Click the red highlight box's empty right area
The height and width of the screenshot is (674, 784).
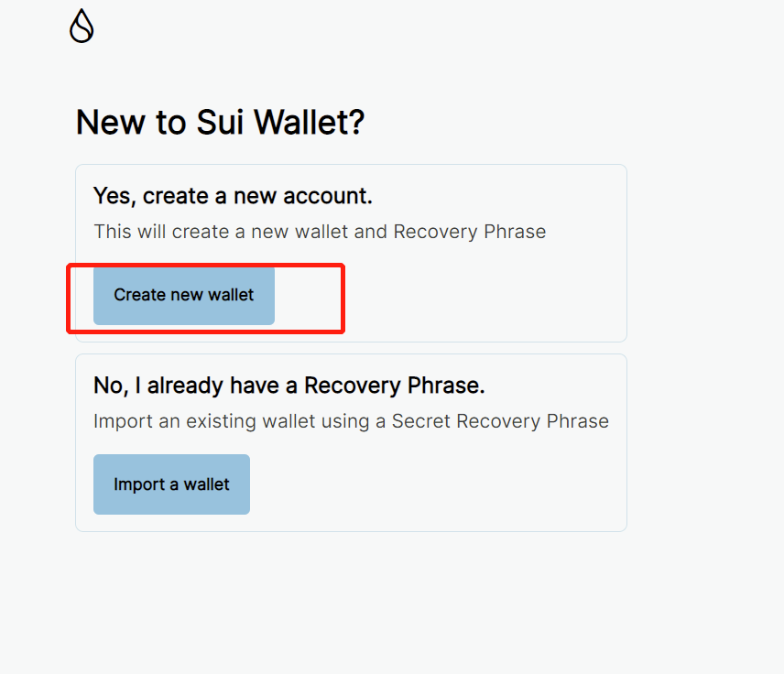tap(309, 296)
